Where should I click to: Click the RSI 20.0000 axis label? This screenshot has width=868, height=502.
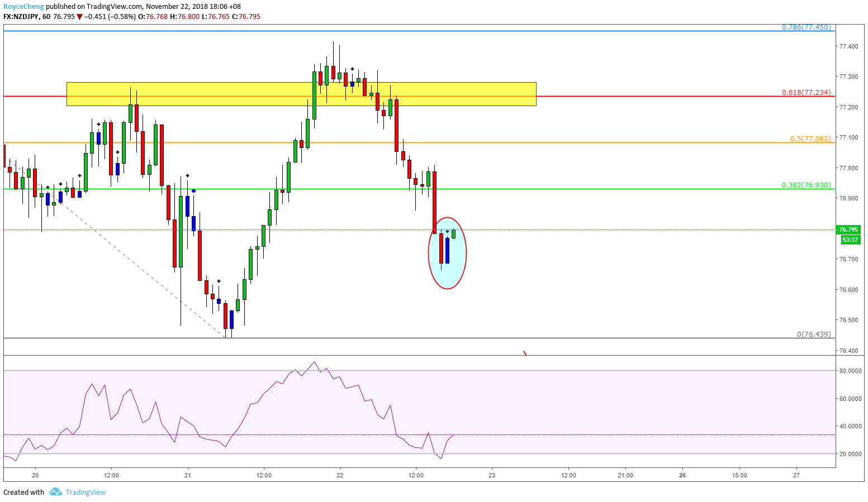(850, 454)
